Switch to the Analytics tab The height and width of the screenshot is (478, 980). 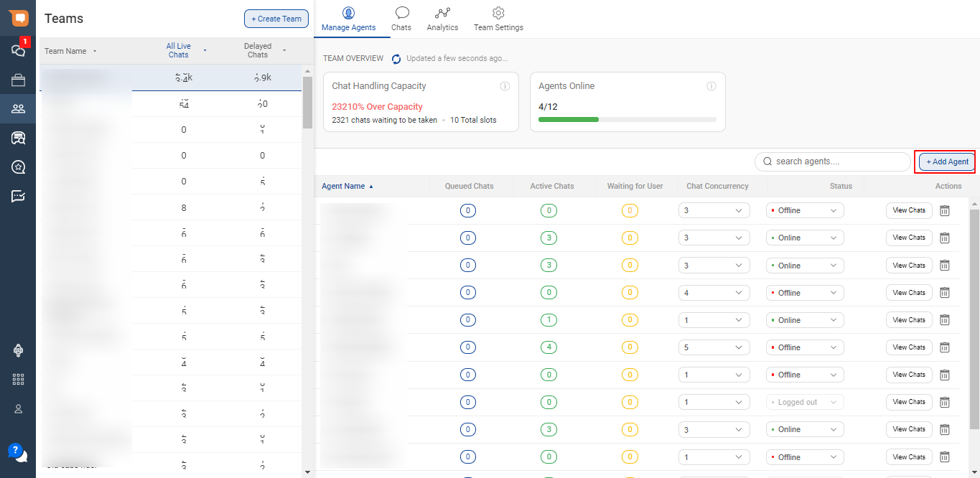click(x=442, y=19)
